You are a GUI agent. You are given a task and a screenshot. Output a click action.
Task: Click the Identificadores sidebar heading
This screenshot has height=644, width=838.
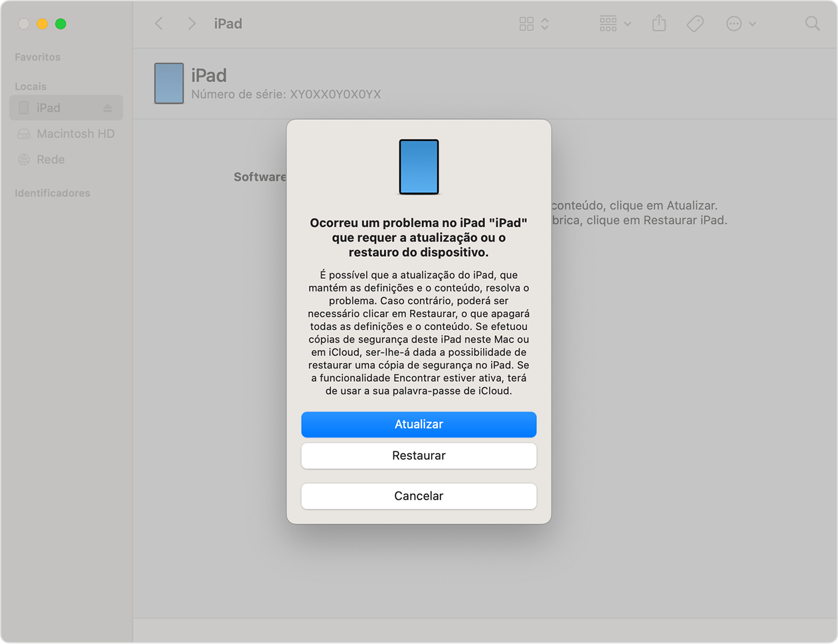(x=52, y=193)
